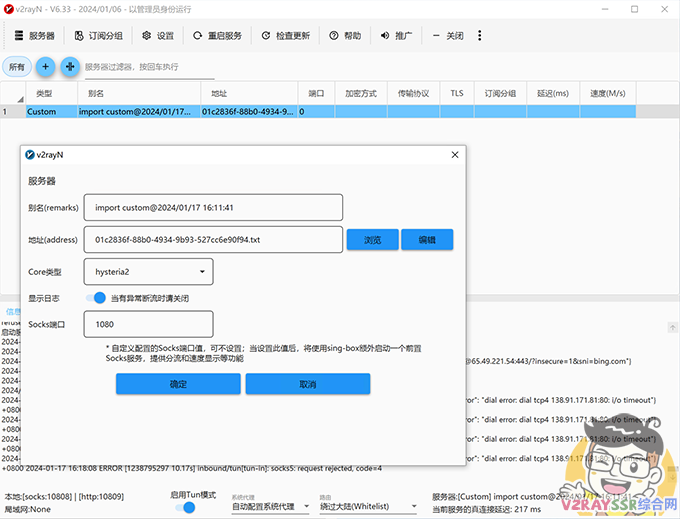Image resolution: width=680 pixels, height=519 pixels.
Task: Click the 浏览 browse button
Action: [x=373, y=240]
